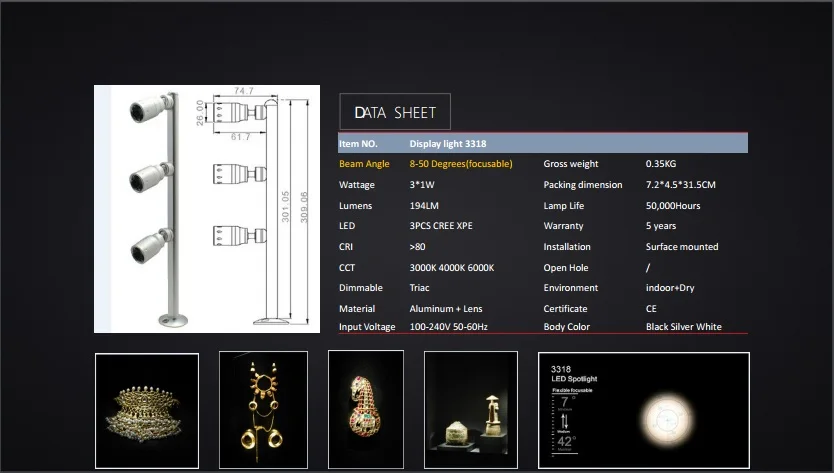Image resolution: width=834 pixels, height=473 pixels.
Task: Select '8-50 Degrees(focusable)' value
Action: tap(461, 164)
